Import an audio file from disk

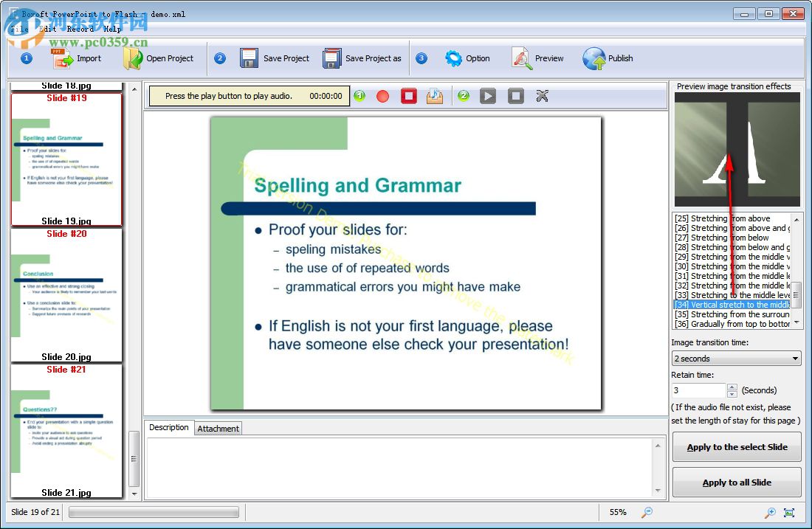point(434,96)
